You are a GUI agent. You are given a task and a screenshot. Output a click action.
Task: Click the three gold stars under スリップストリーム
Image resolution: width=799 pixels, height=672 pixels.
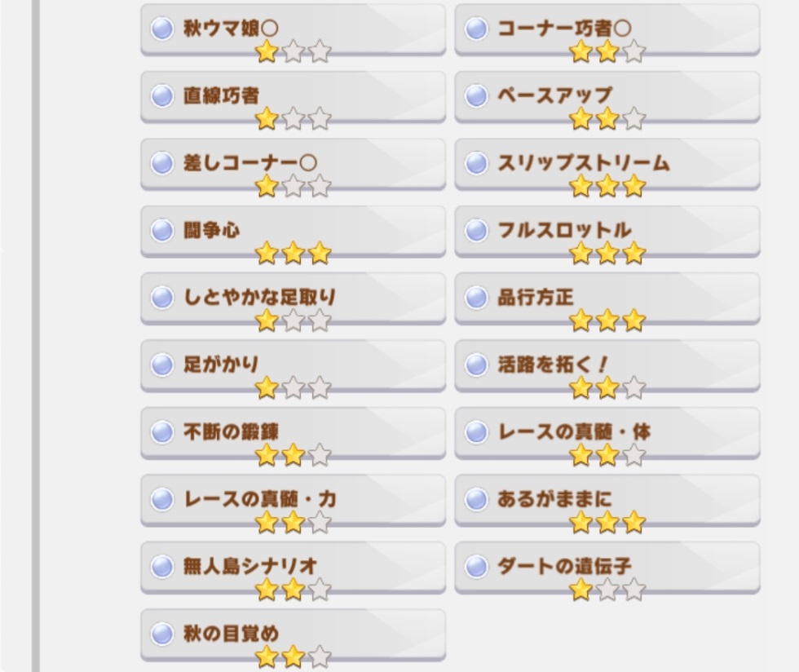coord(607,186)
